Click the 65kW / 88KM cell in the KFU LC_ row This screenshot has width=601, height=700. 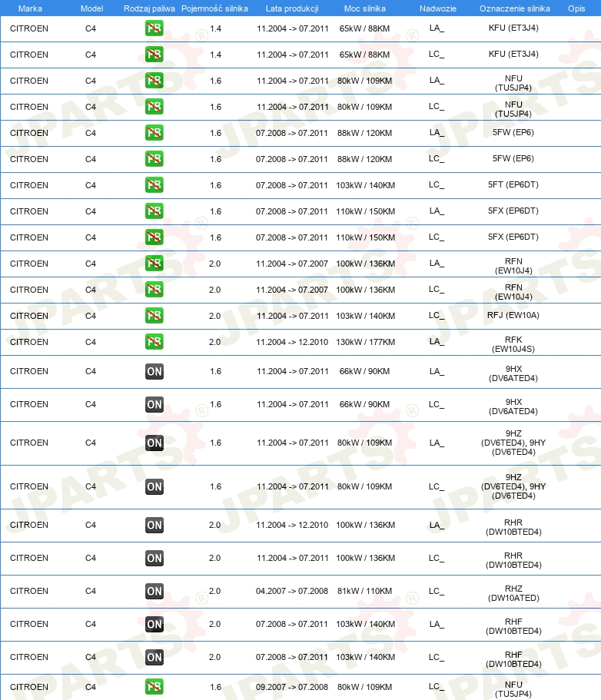click(364, 55)
